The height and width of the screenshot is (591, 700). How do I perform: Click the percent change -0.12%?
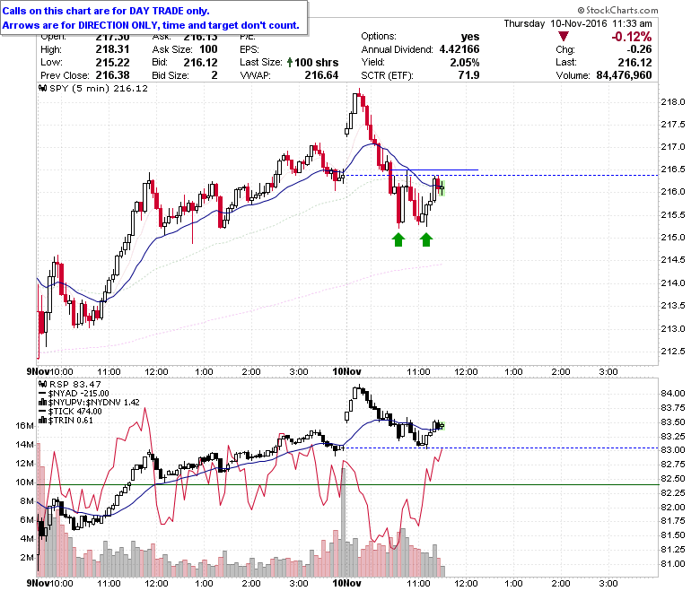click(x=631, y=37)
